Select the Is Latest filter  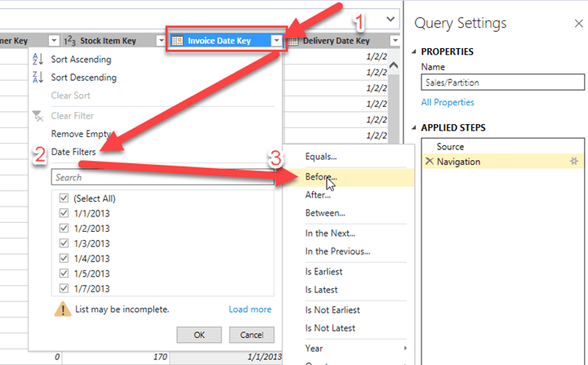pyautogui.click(x=322, y=289)
